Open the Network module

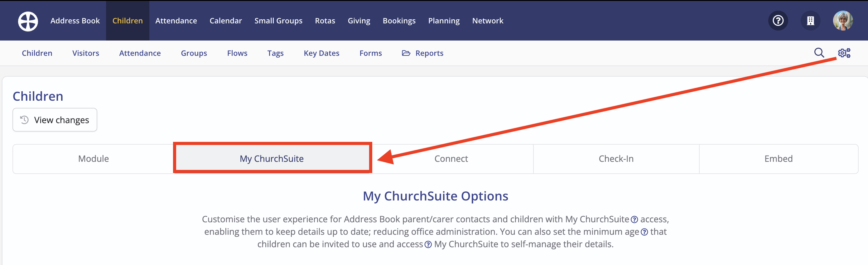[488, 21]
